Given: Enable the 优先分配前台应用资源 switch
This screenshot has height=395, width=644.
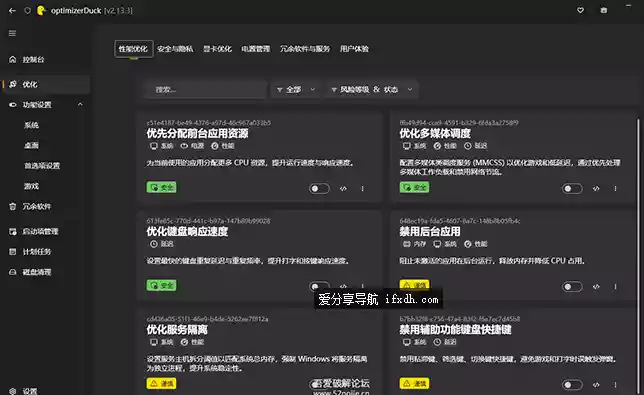Looking at the screenshot, I should (x=319, y=188).
